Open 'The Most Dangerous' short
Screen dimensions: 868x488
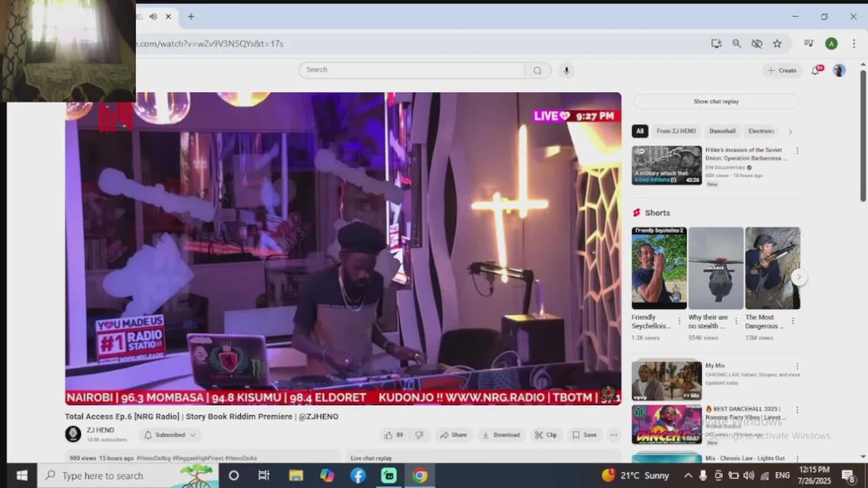[x=772, y=268]
